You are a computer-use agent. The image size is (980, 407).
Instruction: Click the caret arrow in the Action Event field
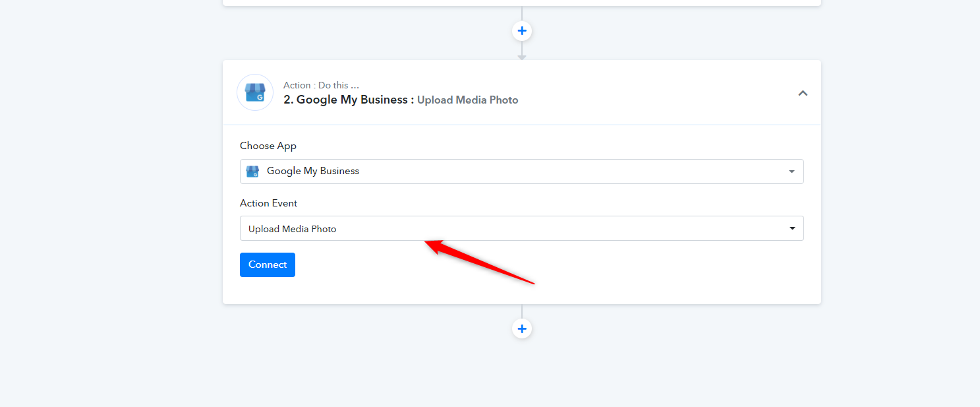792,228
